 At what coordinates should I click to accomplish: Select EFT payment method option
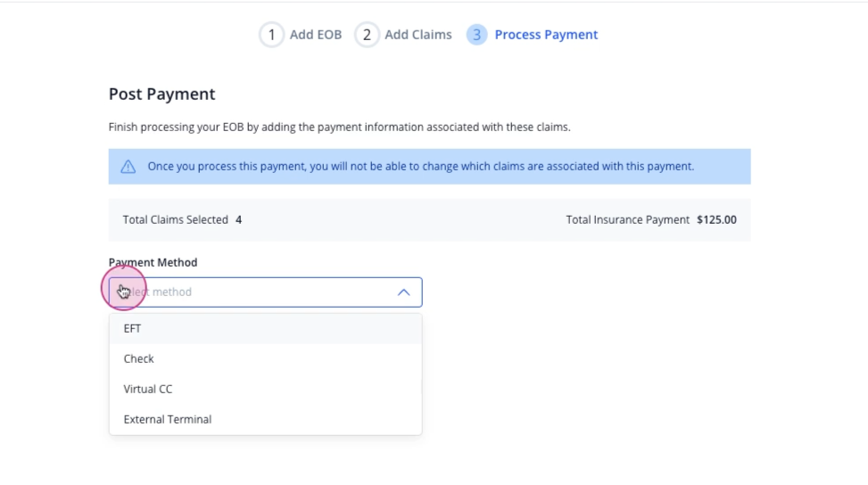click(265, 328)
